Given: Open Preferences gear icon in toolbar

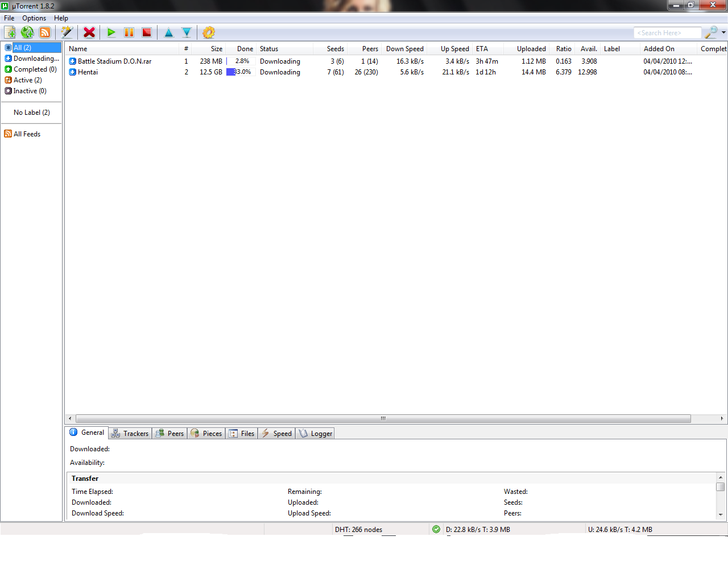Looking at the screenshot, I should (209, 32).
